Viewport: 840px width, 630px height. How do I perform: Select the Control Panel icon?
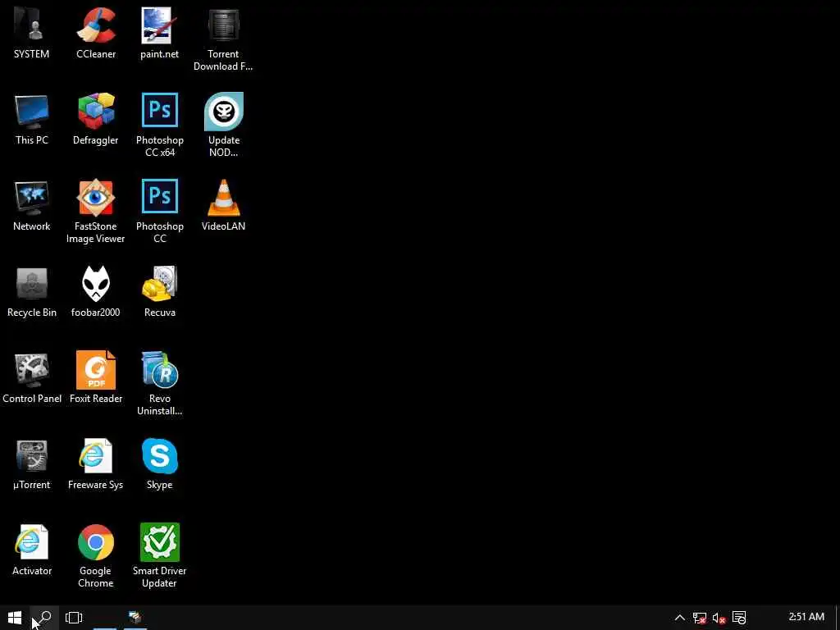pos(32,377)
